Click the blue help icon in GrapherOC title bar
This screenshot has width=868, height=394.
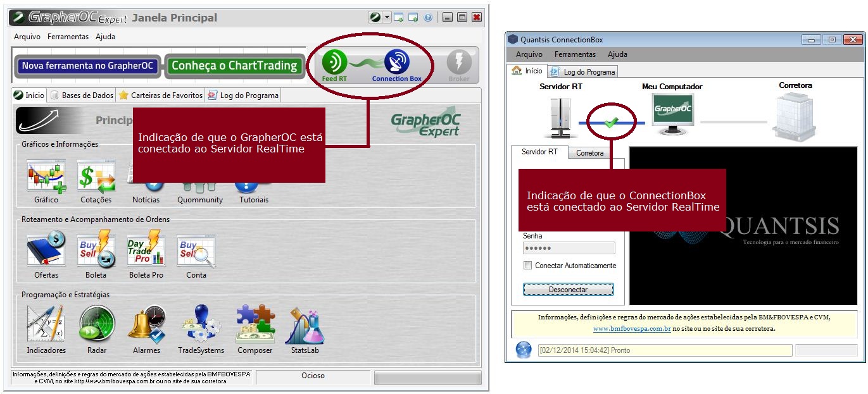428,18
